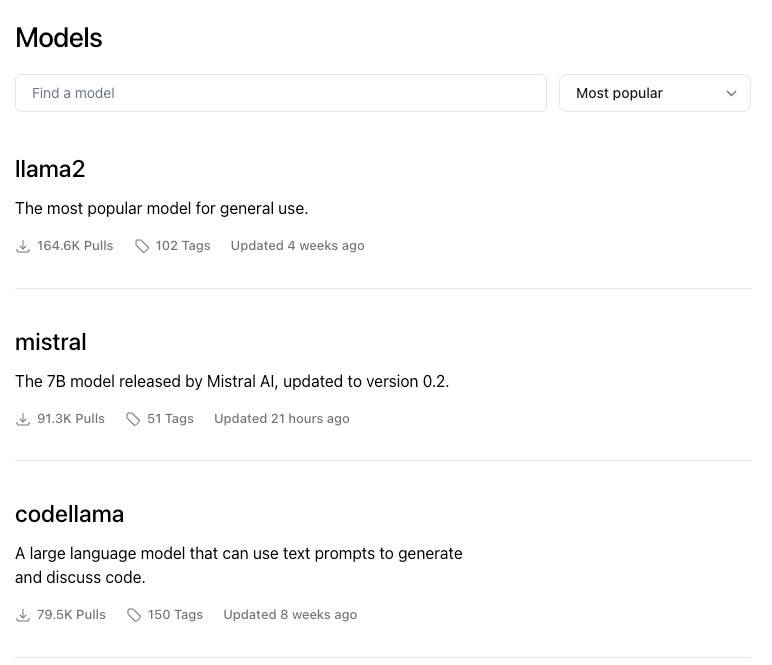
Task: Click the 102 Tags label for llama2
Action: (x=183, y=246)
